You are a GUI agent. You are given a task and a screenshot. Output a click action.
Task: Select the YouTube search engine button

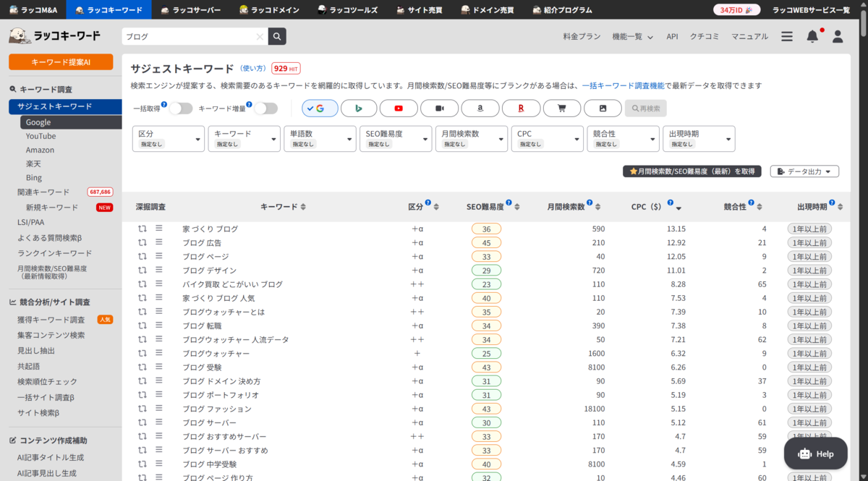click(399, 108)
